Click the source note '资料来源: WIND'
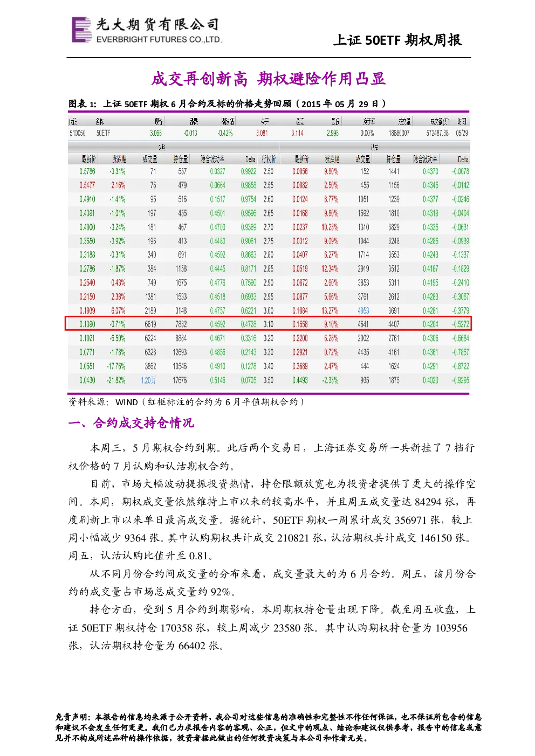Viewport: 535px width, 756px height. pos(103,402)
